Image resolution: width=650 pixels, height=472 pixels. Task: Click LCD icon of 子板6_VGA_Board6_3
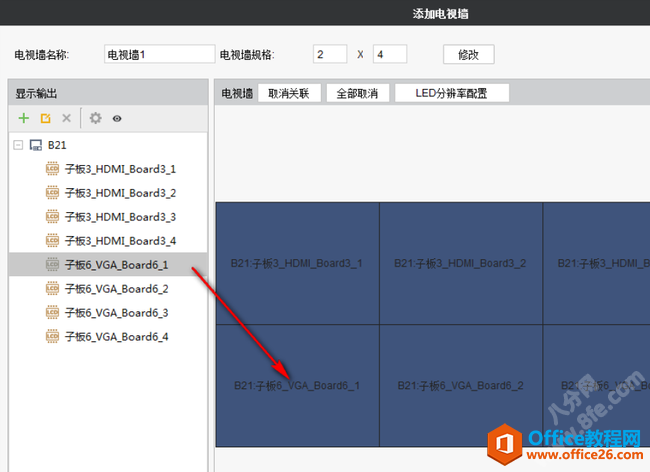pos(52,313)
